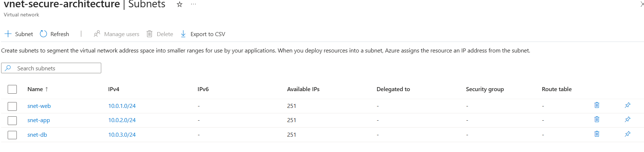Pin snet-db using its pin icon
Viewport: 644px width, 152px height.
[x=628, y=134]
